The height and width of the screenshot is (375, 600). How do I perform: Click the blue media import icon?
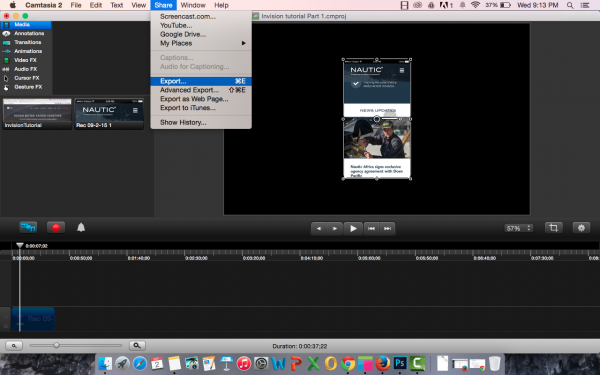[28, 227]
